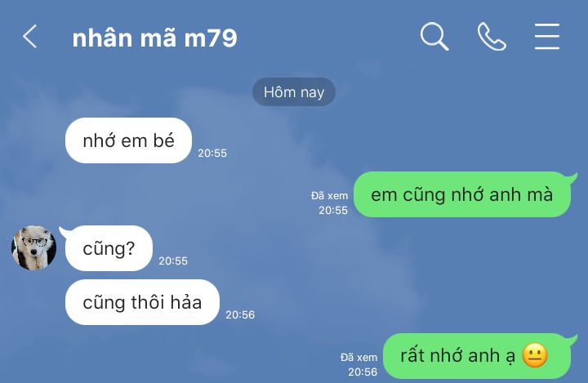Tap the cũng thôi hảa message bubble
This screenshot has width=588, height=383.
142,302
